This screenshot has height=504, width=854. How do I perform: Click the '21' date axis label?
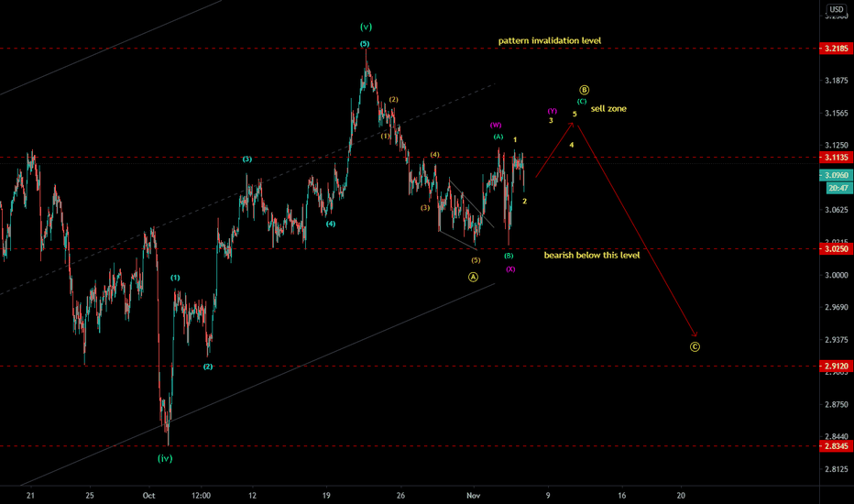pyautogui.click(x=30, y=495)
